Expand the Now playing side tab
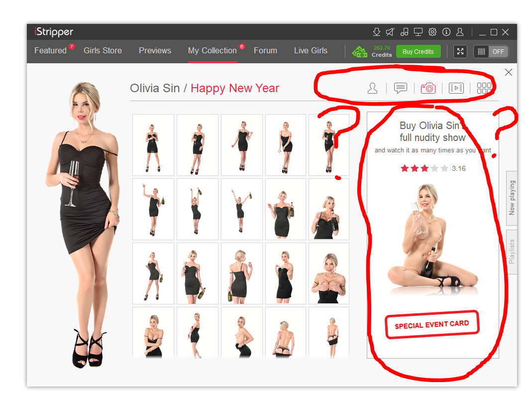The height and width of the screenshot is (410, 532). (x=512, y=198)
